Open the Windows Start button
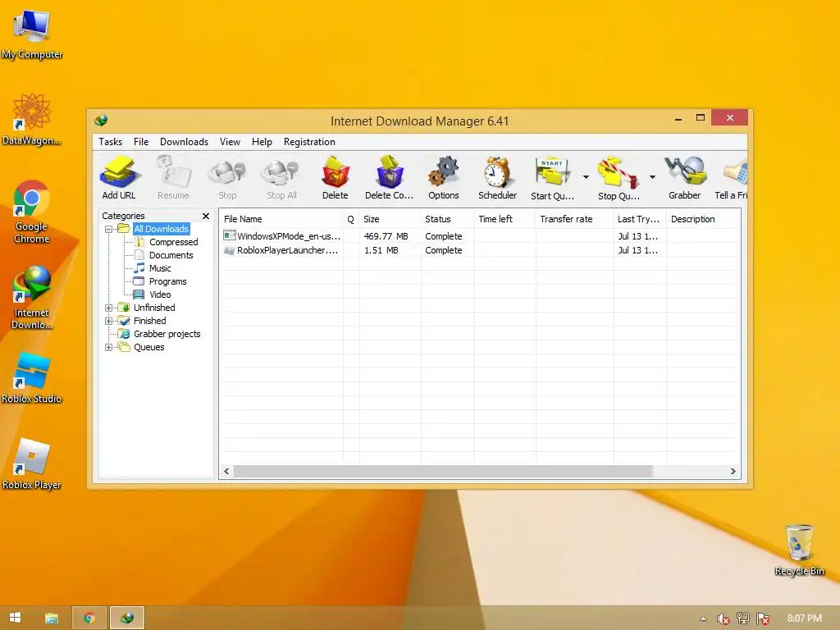The height and width of the screenshot is (630, 840). pyautogui.click(x=15, y=618)
